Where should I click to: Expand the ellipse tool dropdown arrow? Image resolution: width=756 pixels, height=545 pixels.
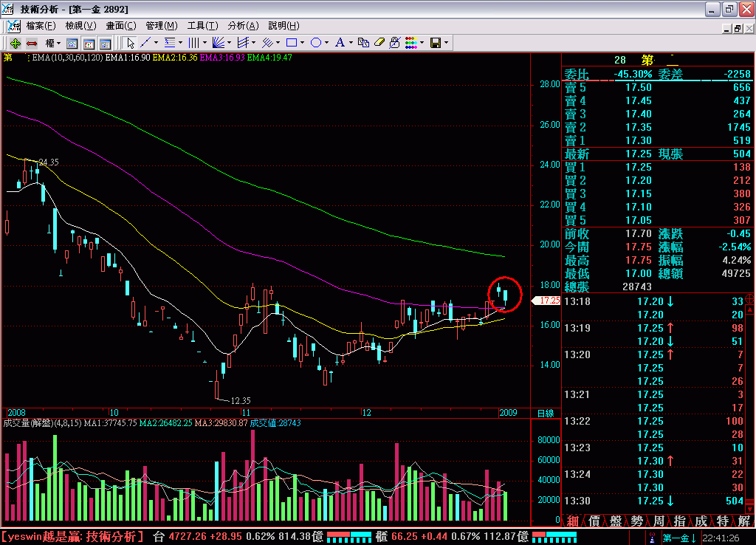326,43
